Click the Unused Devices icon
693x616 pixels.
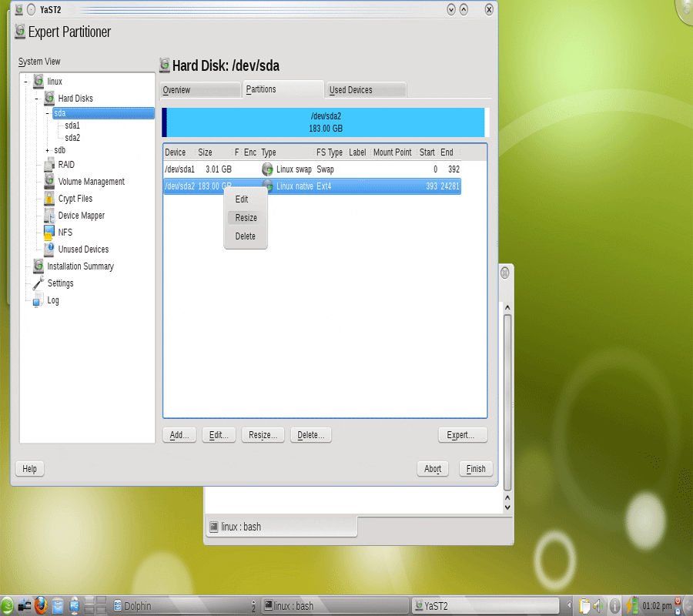(49, 249)
